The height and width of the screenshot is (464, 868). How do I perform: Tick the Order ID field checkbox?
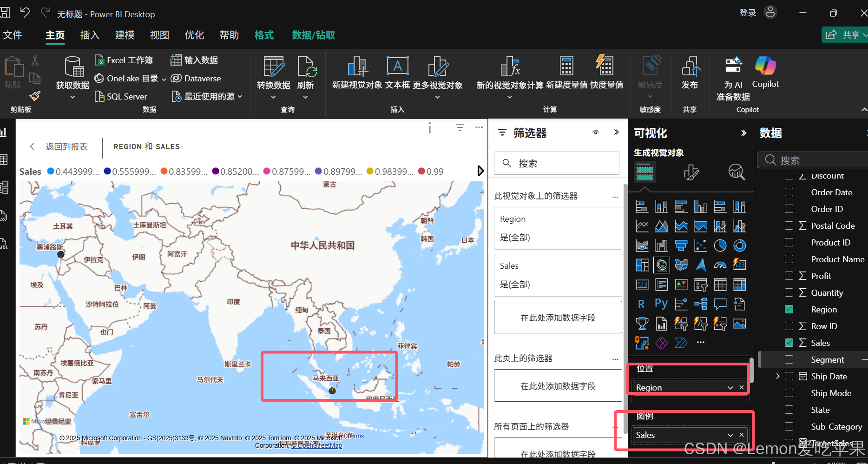tap(789, 209)
